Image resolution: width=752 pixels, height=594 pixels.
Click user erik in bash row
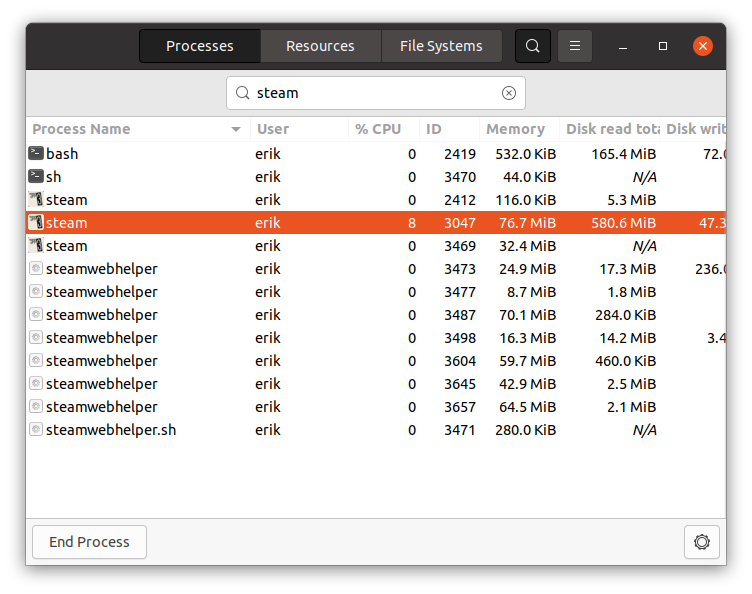[268, 154]
